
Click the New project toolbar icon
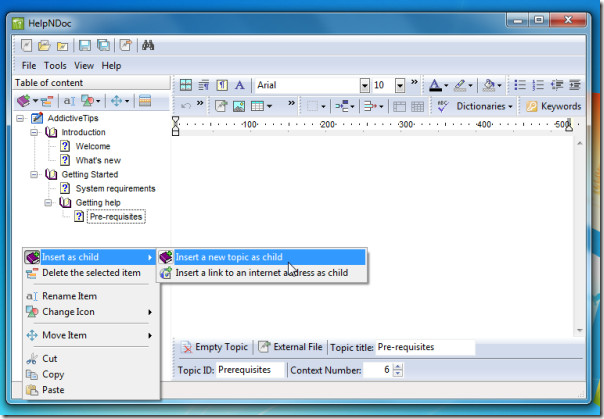coord(26,45)
